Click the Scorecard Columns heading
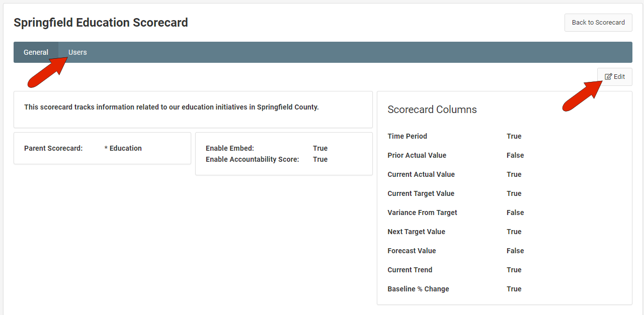Viewport: 644px width, 315px height. coord(432,110)
